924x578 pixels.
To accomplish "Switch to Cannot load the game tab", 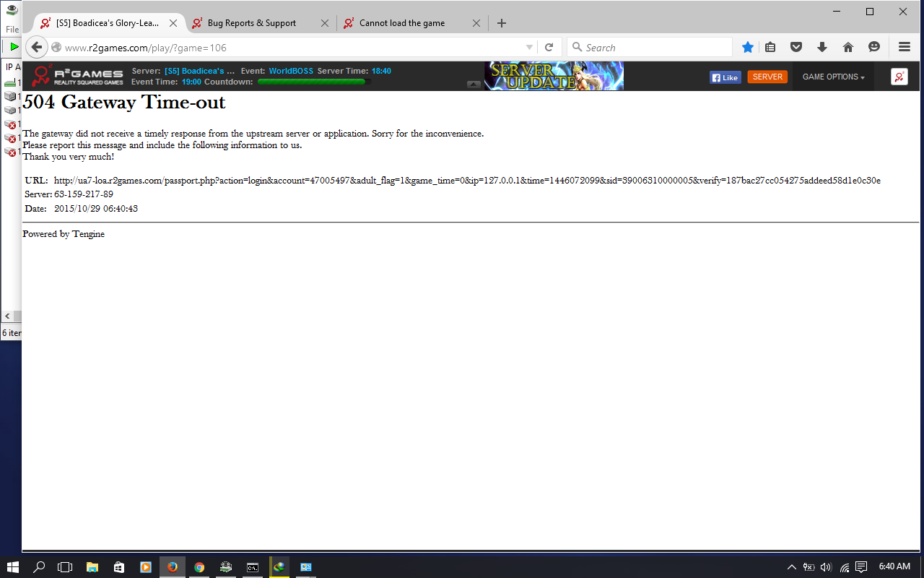I will pos(402,23).
